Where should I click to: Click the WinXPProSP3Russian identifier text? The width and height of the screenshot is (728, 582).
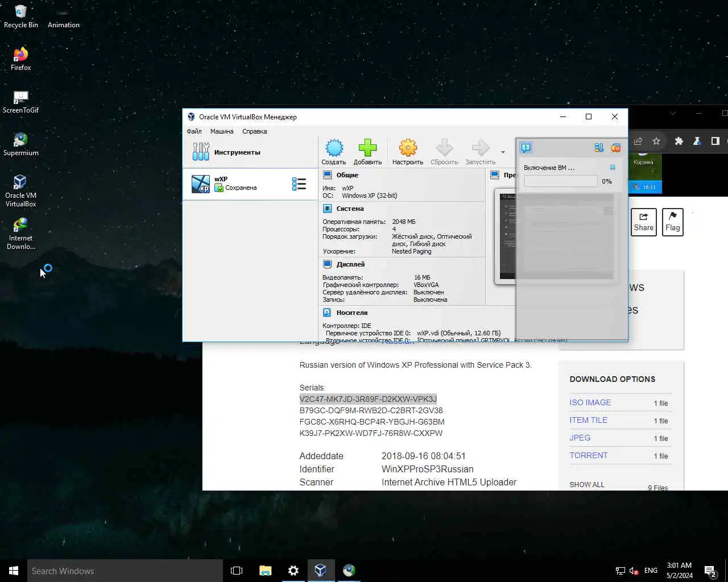[427, 469]
